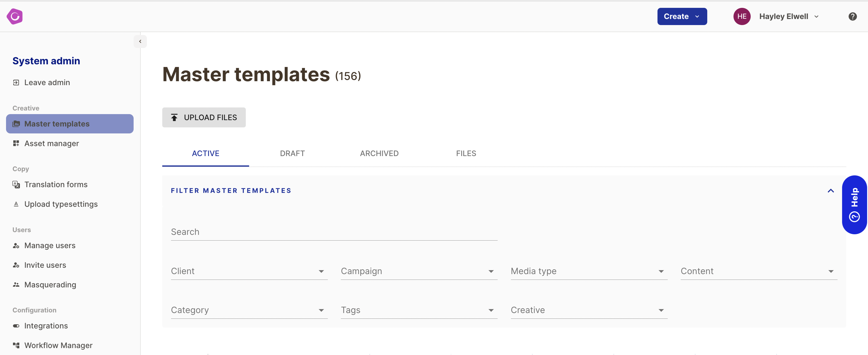Click the Workflow Manager icon

[x=16, y=345]
